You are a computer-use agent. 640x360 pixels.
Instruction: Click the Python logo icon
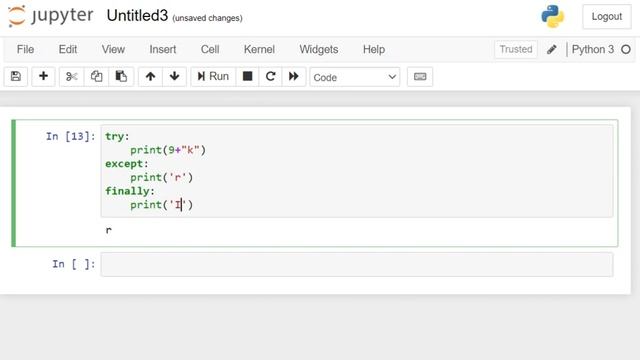pos(553,16)
